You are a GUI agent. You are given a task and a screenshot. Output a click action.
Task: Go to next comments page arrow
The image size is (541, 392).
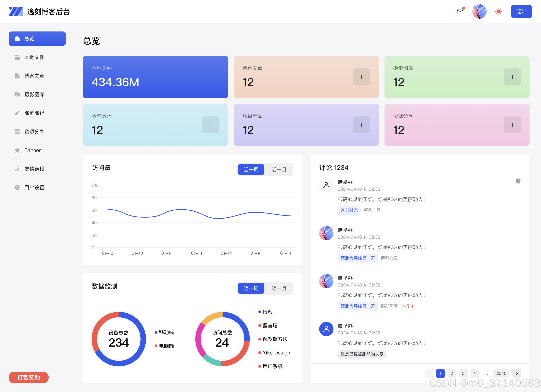point(516,373)
